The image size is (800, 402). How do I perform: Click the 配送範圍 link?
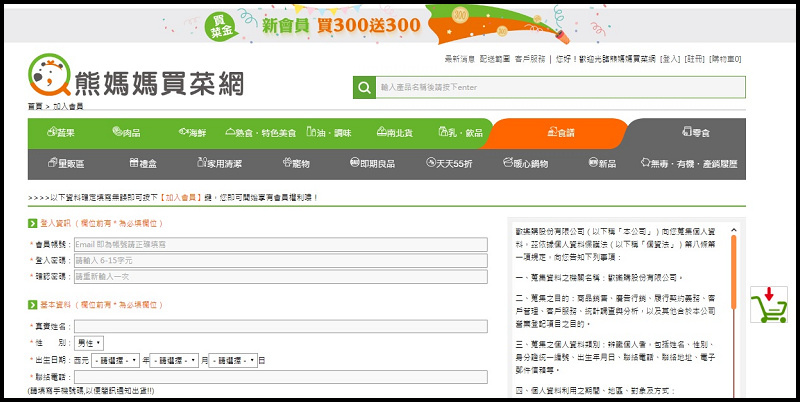point(495,59)
